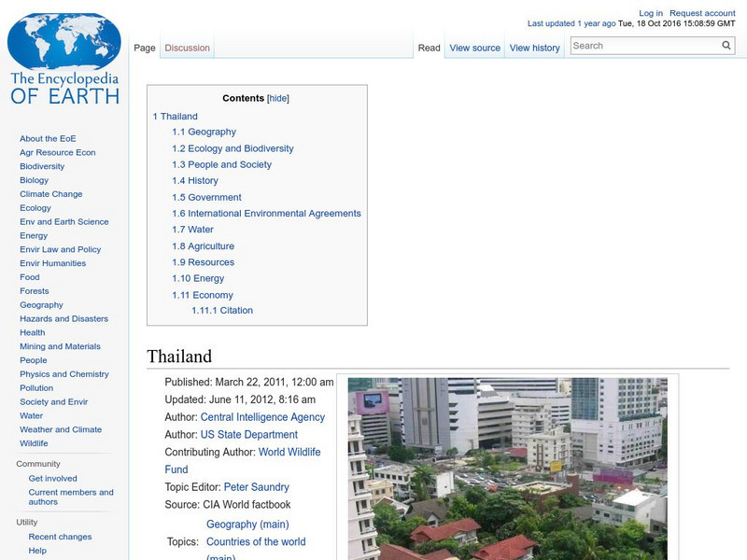Switch to the Discussion tab
Screen dimensions: 747x560
187,47
